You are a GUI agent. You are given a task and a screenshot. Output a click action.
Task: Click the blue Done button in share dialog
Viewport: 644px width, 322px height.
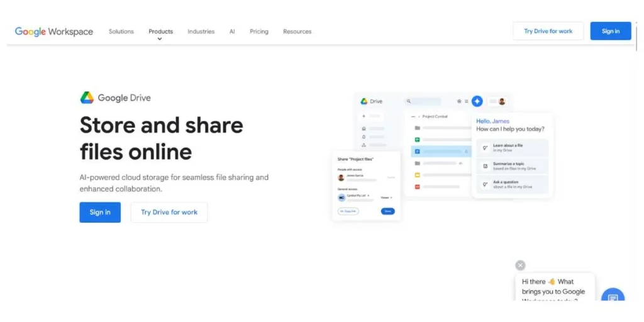387,211
